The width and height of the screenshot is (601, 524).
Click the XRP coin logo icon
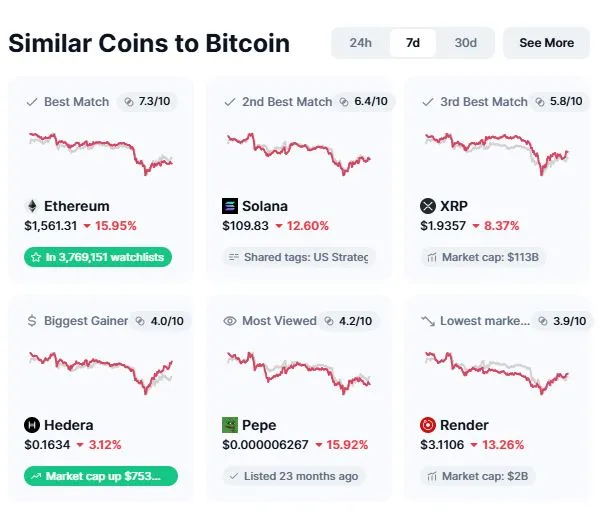click(428, 206)
